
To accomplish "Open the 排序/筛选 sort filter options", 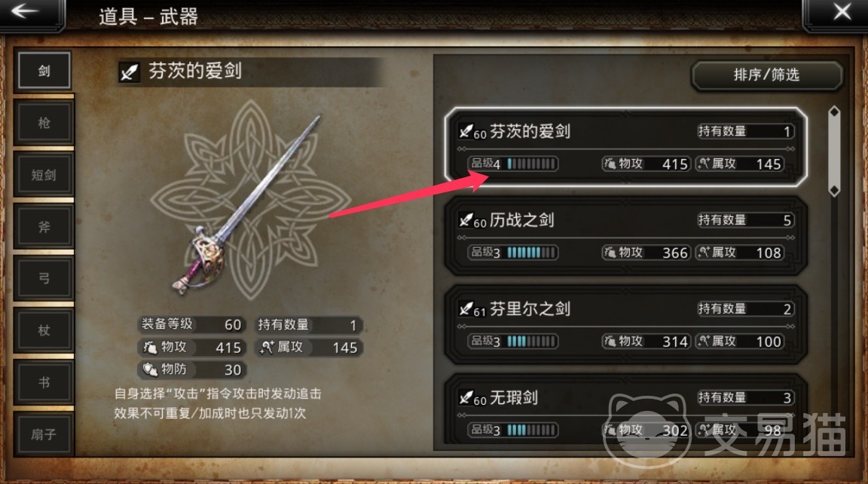I will click(x=767, y=75).
